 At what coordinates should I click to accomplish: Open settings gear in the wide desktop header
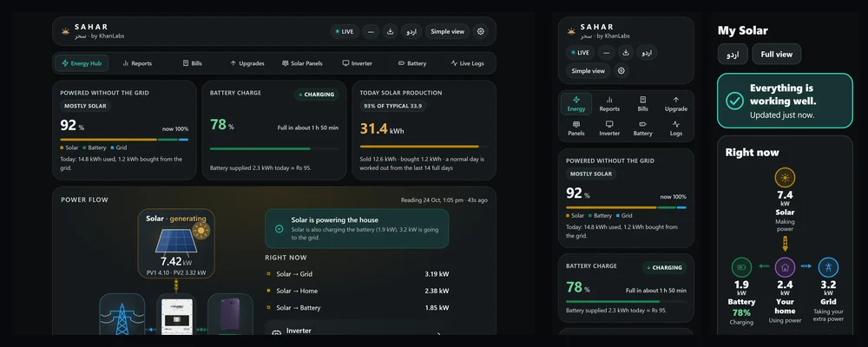coord(481,31)
